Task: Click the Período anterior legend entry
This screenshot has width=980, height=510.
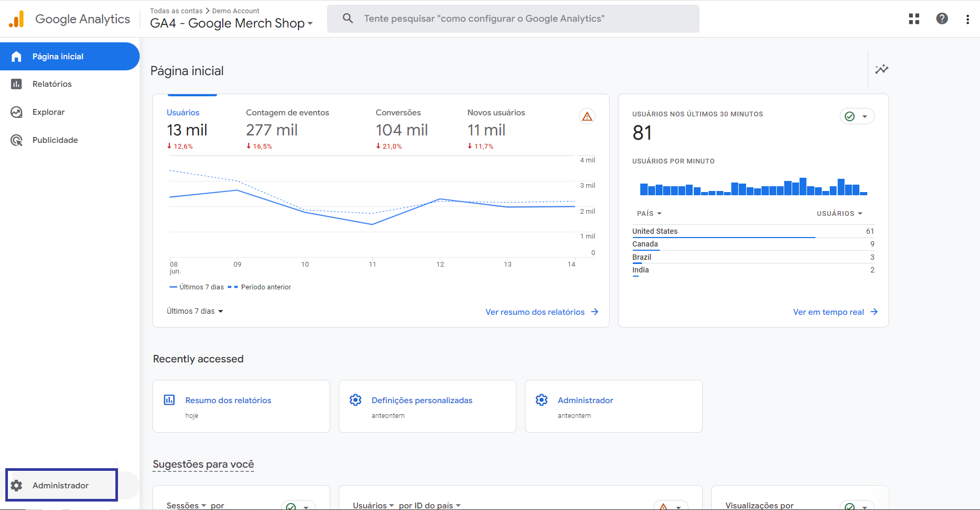Action: click(x=259, y=287)
